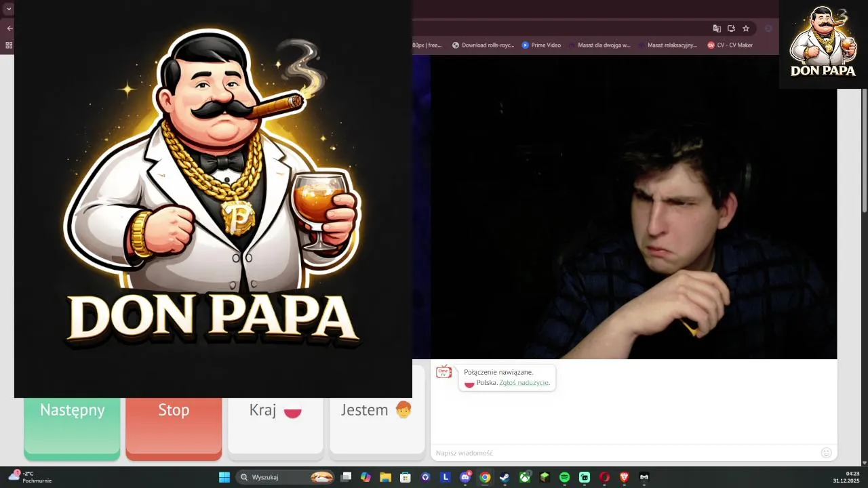868x488 pixels.
Task: Switch to Google Chrome on the taskbar
Action: [x=485, y=477]
